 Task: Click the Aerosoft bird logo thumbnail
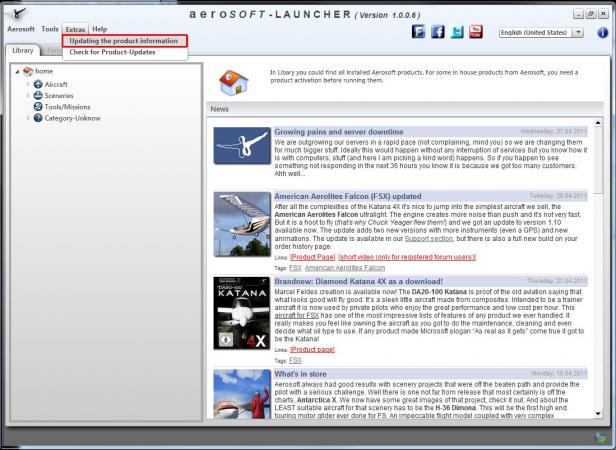pos(242,145)
